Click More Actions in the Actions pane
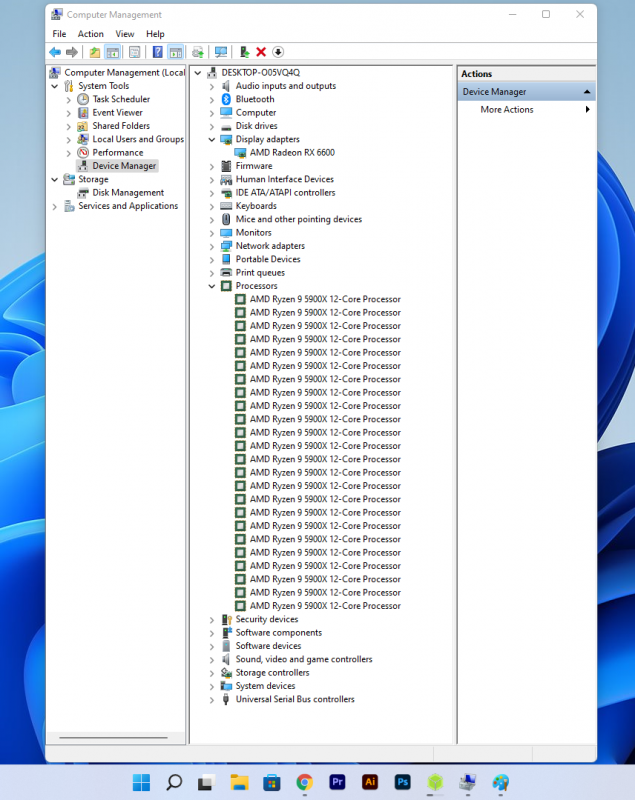 click(x=507, y=110)
